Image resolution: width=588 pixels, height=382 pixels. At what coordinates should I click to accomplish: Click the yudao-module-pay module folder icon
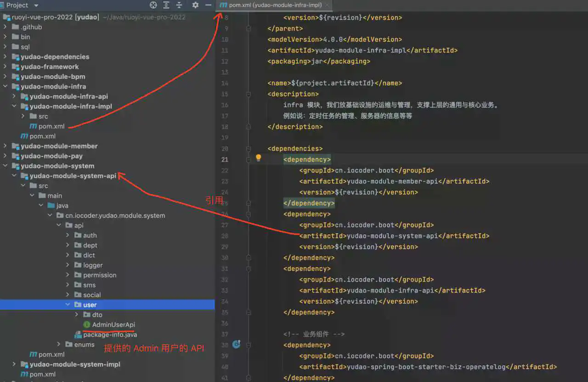click(x=15, y=156)
